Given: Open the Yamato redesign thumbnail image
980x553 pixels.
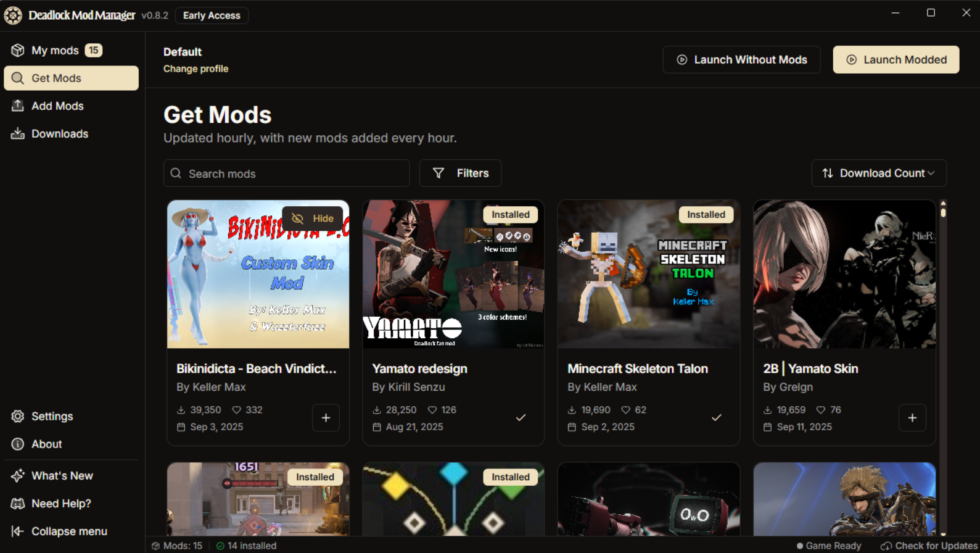Looking at the screenshot, I should click(453, 274).
